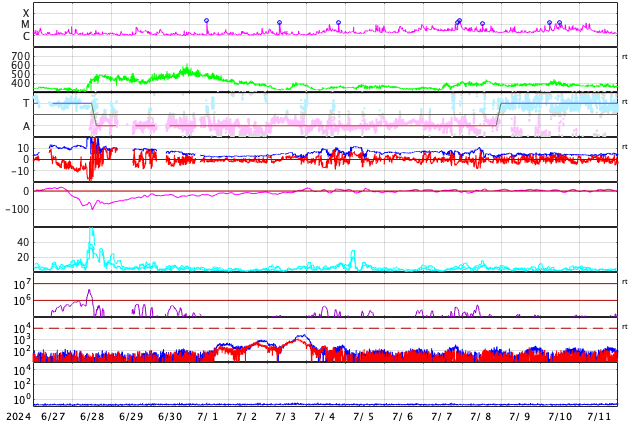634x424 pixels.
Task: Click the 2024 year label
Action: click(18, 416)
